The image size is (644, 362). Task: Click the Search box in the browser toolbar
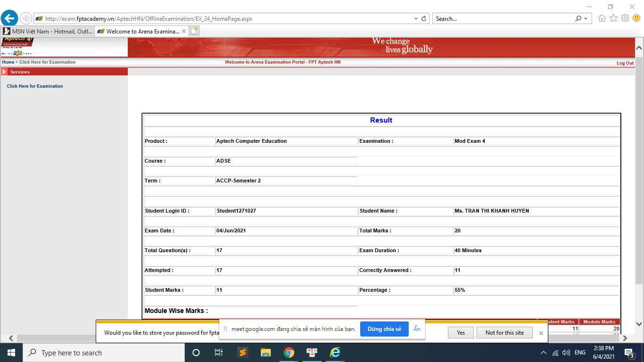(502, 19)
